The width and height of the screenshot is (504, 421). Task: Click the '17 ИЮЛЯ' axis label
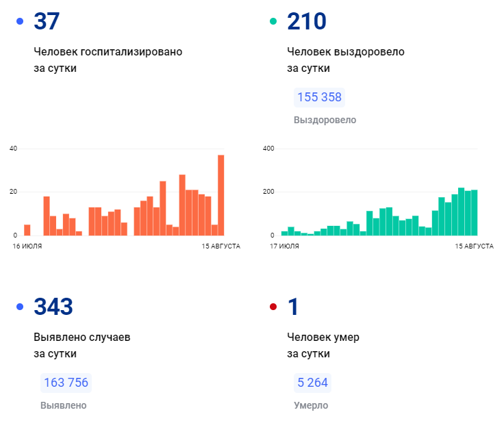point(284,246)
